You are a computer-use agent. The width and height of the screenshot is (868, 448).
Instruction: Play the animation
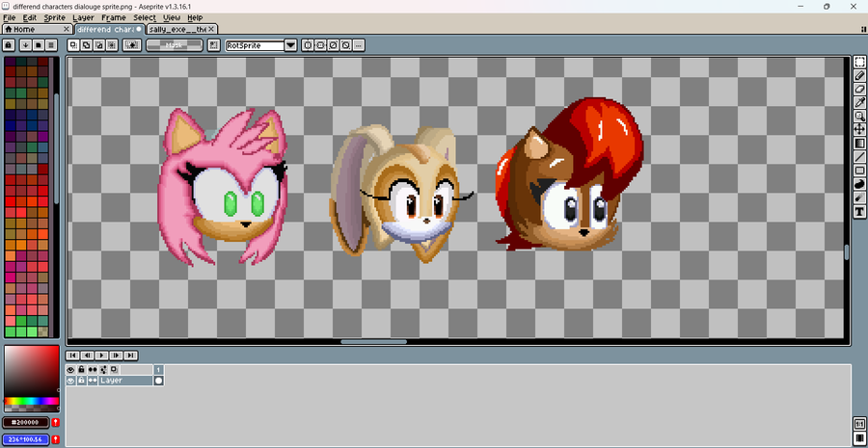[x=101, y=356]
